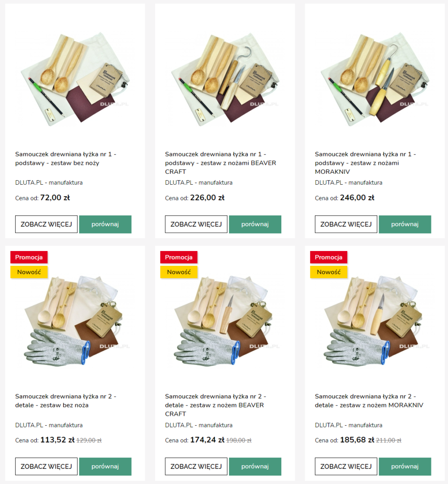Click Nowość badge on 174,24 zł kit
The height and width of the screenshot is (484, 448).
click(x=179, y=272)
